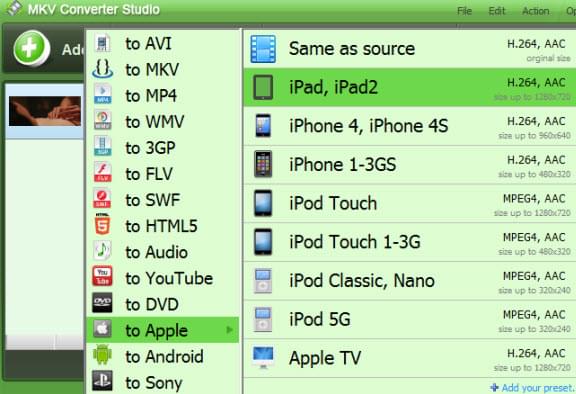Choose the to HTML5 menu entry
The width and height of the screenshot is (576, 394).
163,226
